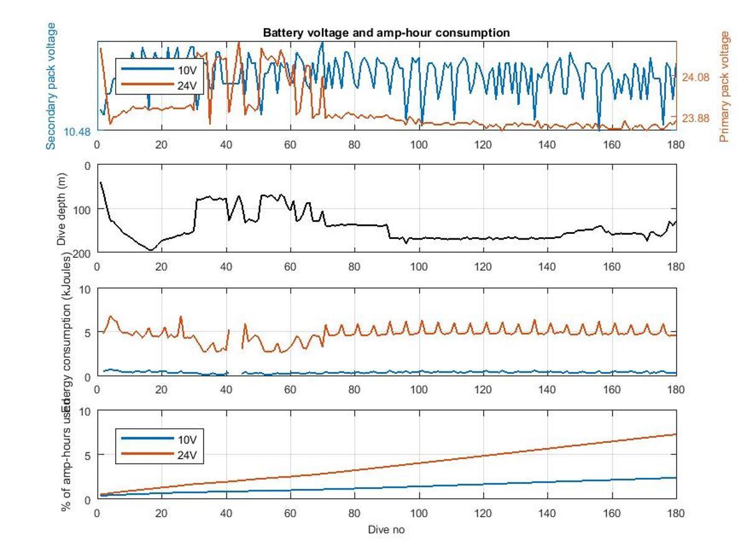Image resolution: width=747 pixels, height=560 pixels.
Task: Select "24V" text in the amp-hours plot legend
Action: click(188, 455)
